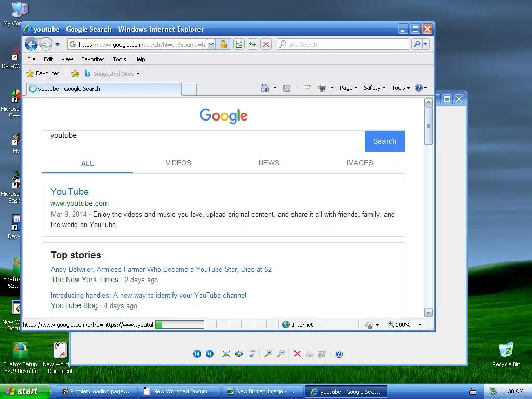Click Zoom Out magnifier in picture viewer
Image resolution: width=532 pixels, height=399 pixels.
pyautogui.click(x=281, y=354)
